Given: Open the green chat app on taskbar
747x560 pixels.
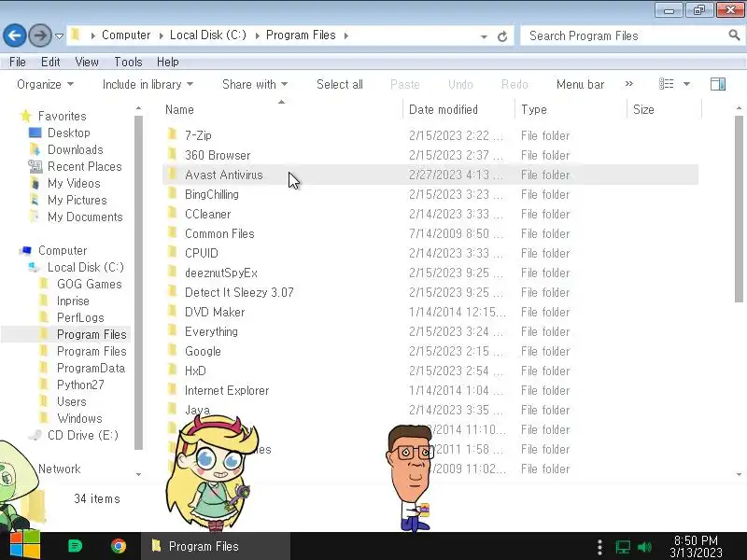Looking at the screenshot, I should pos(75,546).
